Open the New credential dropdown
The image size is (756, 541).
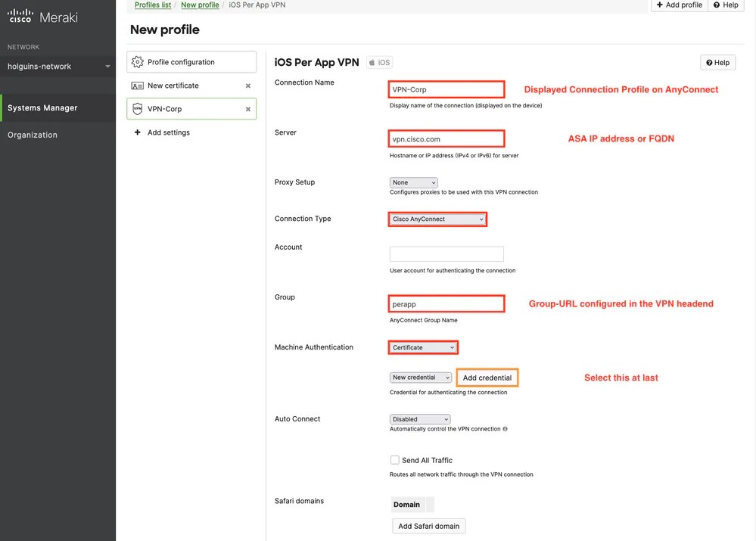point(420,377)
